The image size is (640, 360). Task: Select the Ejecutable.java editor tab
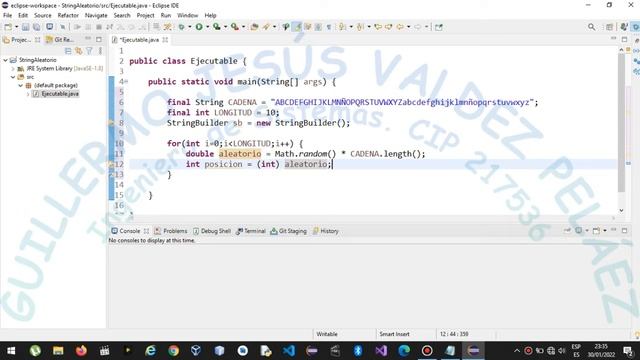tap(139, 40)
